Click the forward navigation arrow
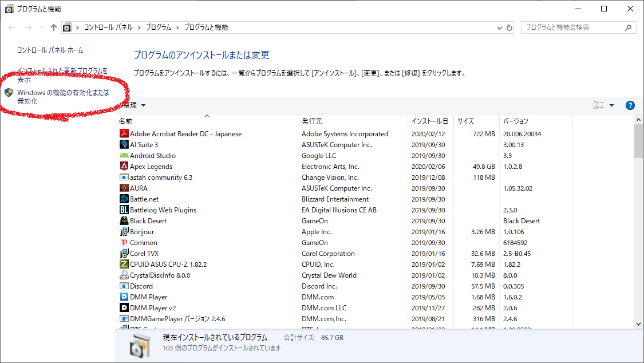This screenshot has width=644, height=363. (x=29, y=27)
